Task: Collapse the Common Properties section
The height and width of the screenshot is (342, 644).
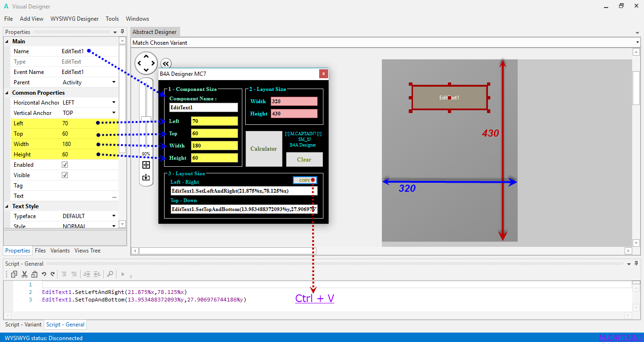Action: [x=7, y=93]
